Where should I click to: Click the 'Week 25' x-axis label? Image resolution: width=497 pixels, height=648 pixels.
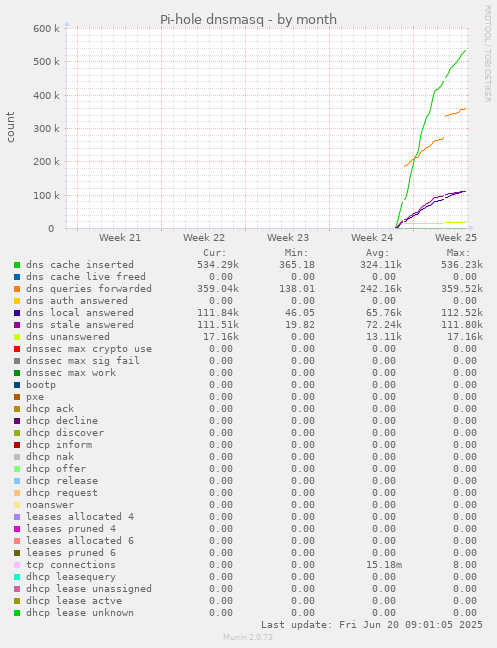tap(456, 238)
